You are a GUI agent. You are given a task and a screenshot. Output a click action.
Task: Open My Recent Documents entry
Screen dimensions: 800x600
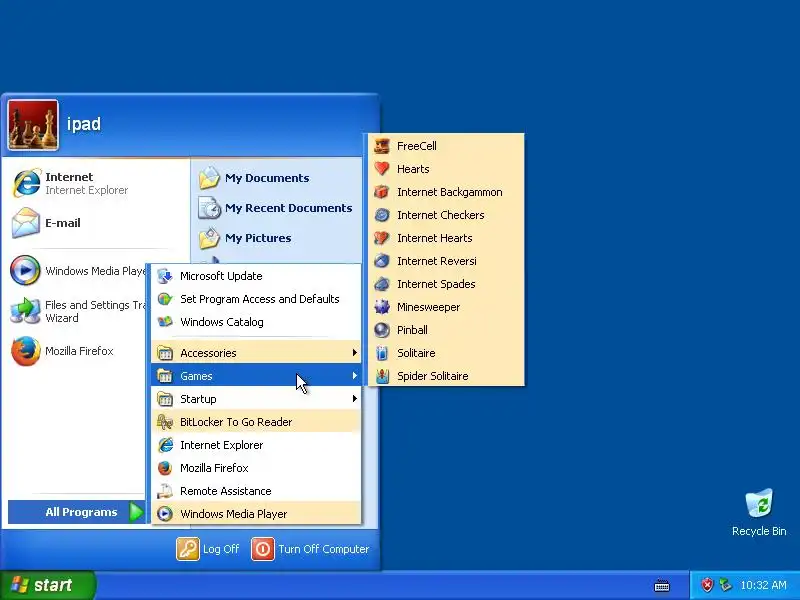pyautogui.click(x=276, y=208)
